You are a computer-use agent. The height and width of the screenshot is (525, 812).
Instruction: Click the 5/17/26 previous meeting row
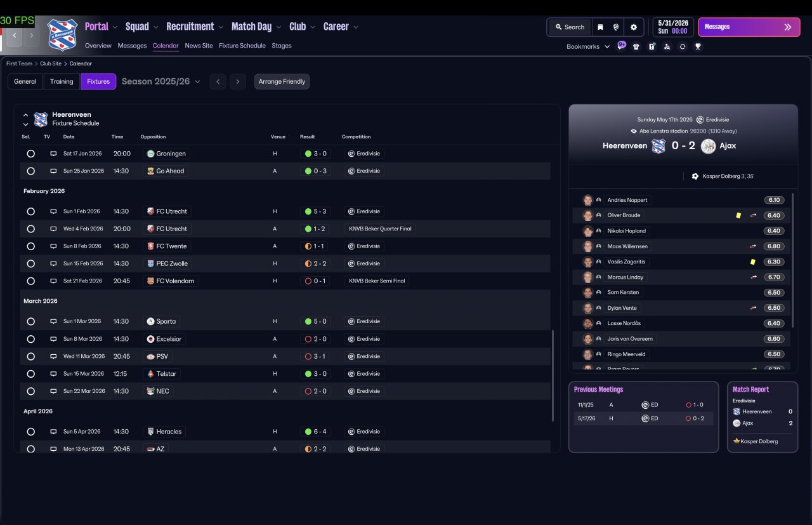click(643, 418)
